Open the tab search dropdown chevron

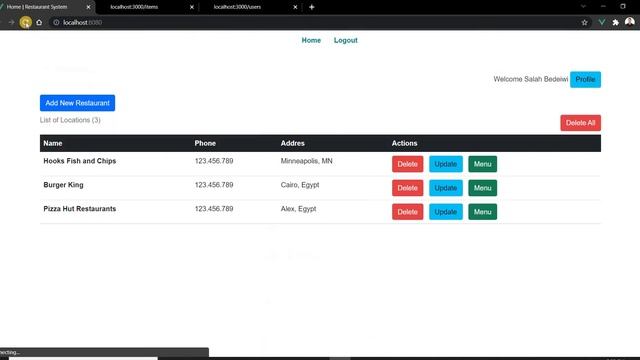[x=583, y=7]
